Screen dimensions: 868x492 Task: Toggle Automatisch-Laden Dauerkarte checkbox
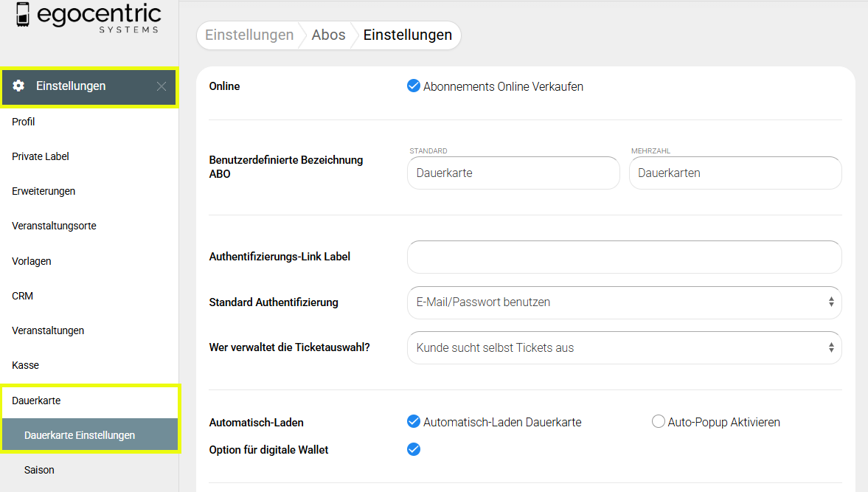[414, 422]
